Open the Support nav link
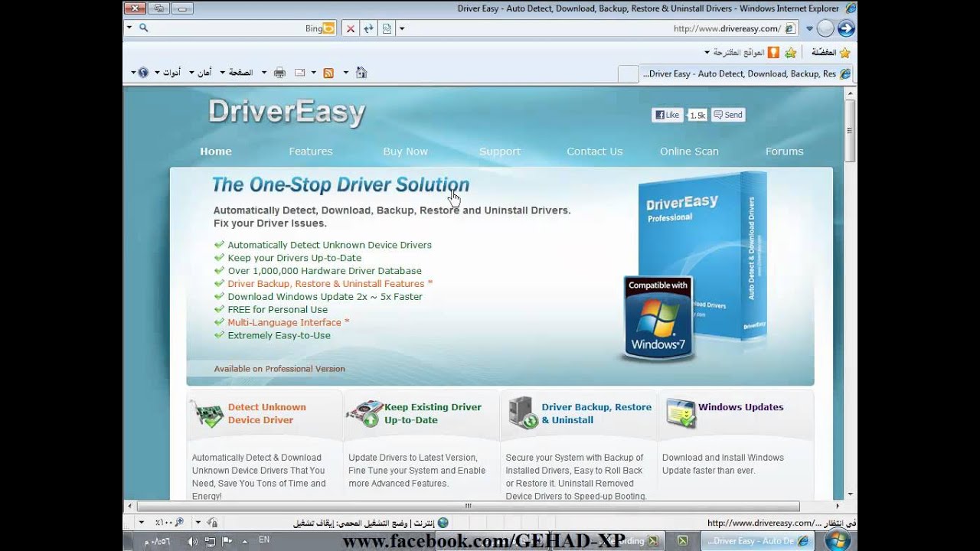Viewport: 980px width, 551px height. pos(500,152)
